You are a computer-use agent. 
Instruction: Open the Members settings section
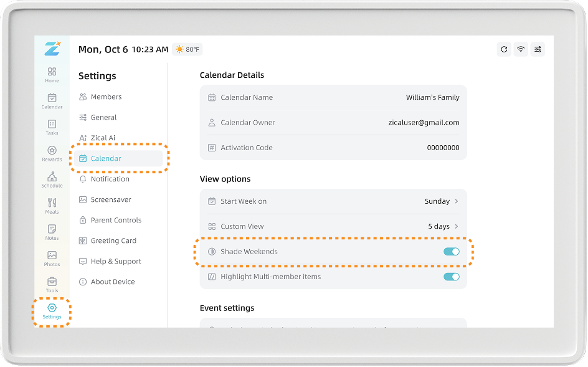tap(118, 97)
